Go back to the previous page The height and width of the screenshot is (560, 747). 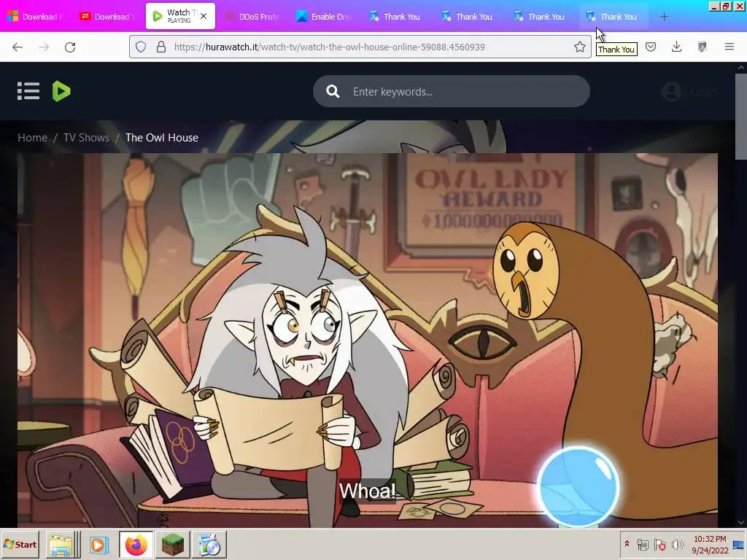pyautogui.click(x=18, y=47)
